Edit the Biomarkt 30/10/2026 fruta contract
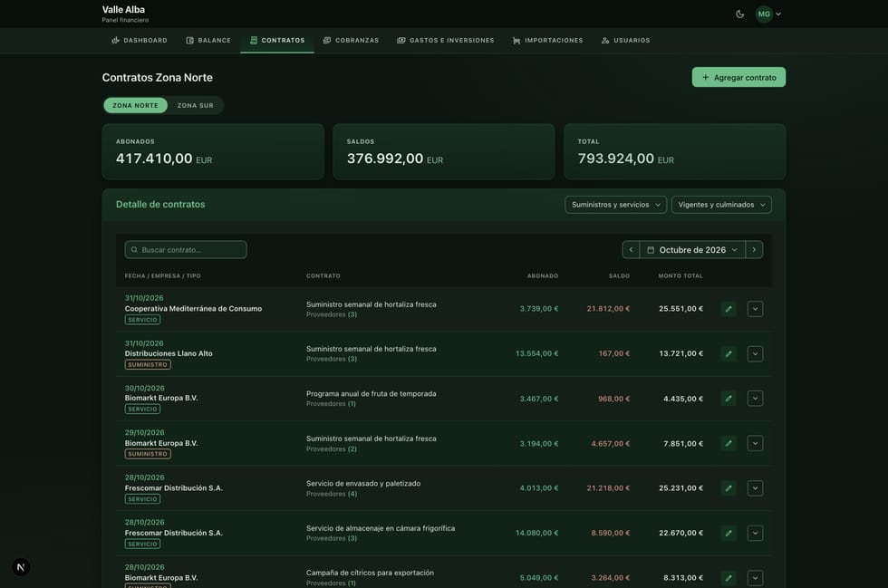Screen dimensions: 888x588 coord(729,399)
